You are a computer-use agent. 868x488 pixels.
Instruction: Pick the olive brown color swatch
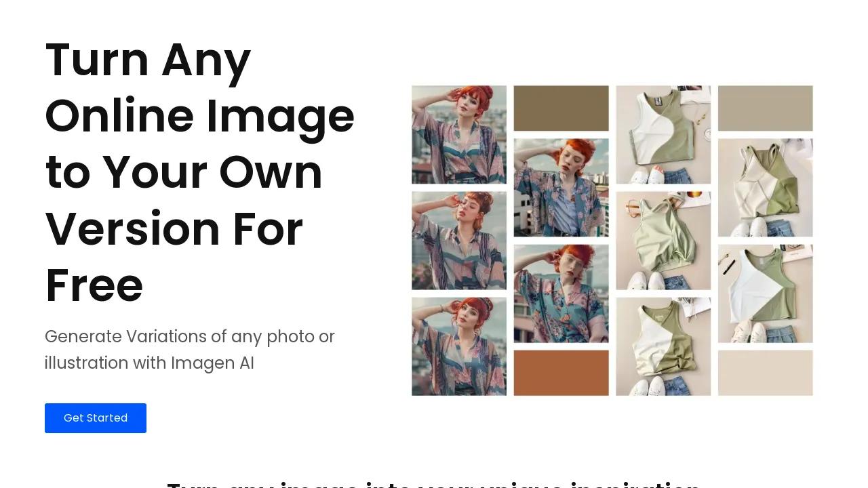pos(561,108)
